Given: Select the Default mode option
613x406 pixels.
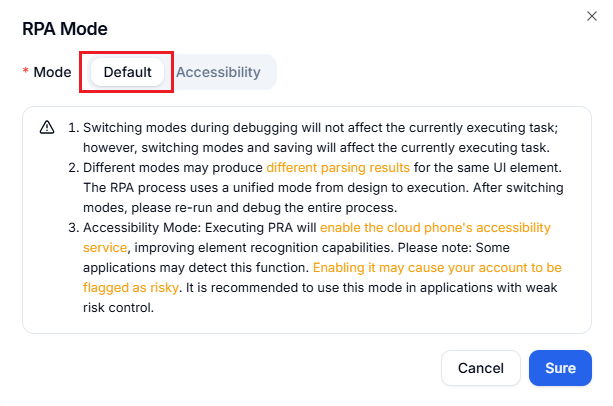Looking at the screenshot, I should point(127,72).
